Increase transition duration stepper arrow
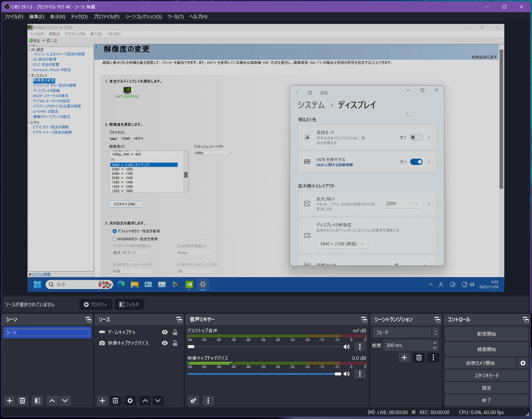 point(435,343)
